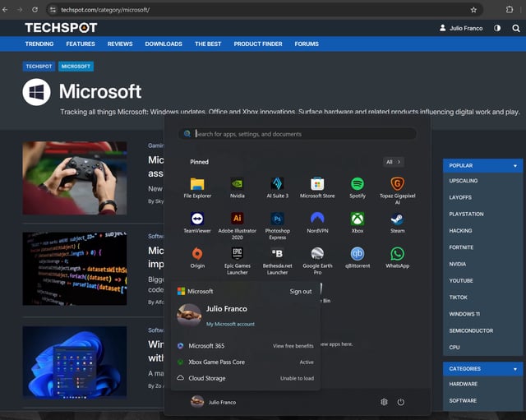Image resolution: width=526 pixels, height=420 pixels.
Task: Open File Explorer from pinned apps
Action: [197, 188]
